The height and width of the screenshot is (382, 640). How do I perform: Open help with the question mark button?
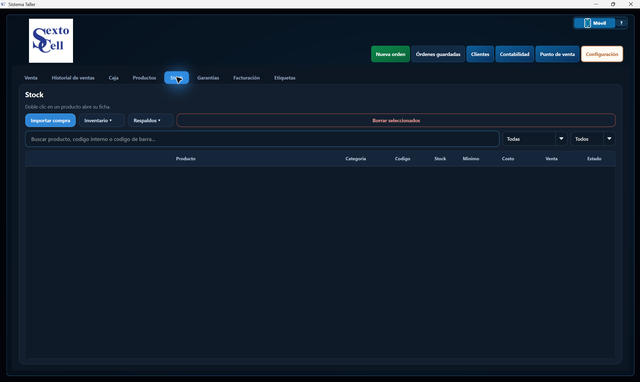621,23
